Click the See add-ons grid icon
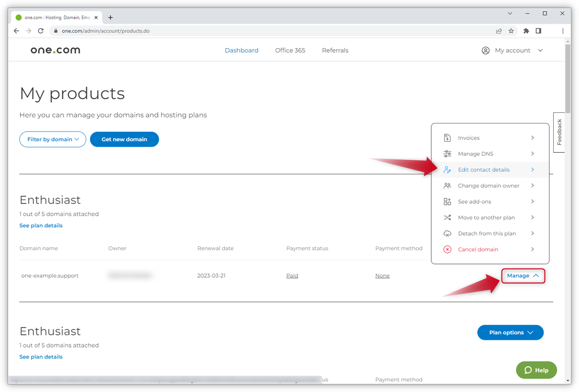579x392 pixels. click(447, 201)
